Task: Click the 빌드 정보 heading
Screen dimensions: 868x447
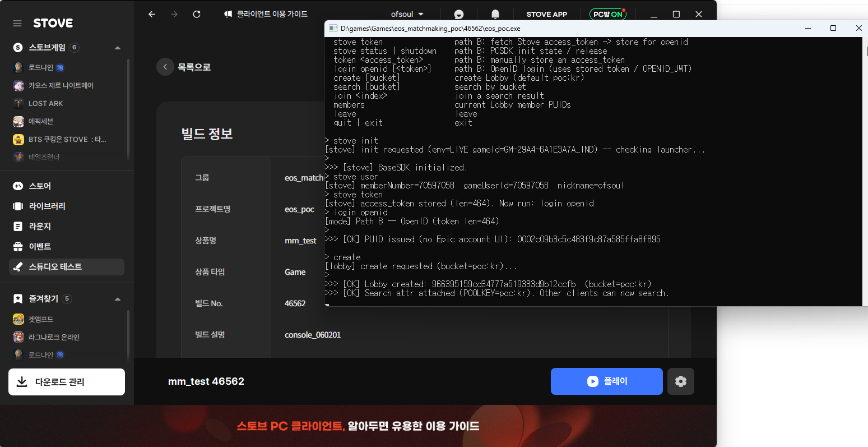Action: tap(207, 133)
